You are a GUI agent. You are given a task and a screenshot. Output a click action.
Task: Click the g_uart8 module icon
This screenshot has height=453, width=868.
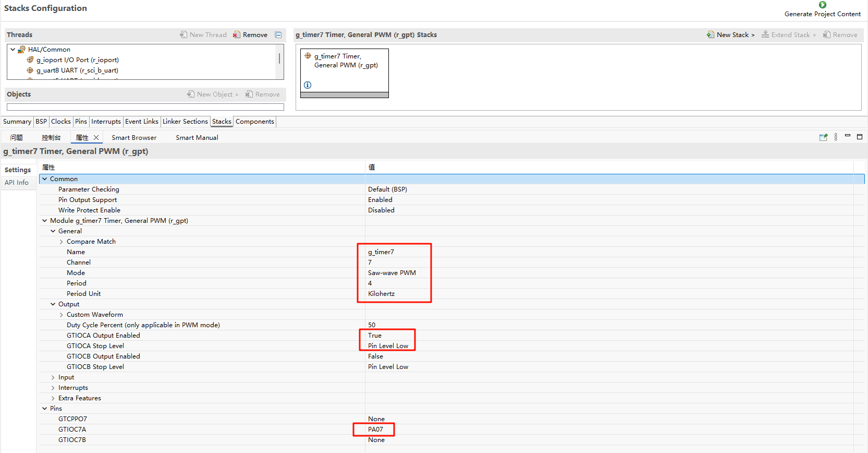click(30, 70)
